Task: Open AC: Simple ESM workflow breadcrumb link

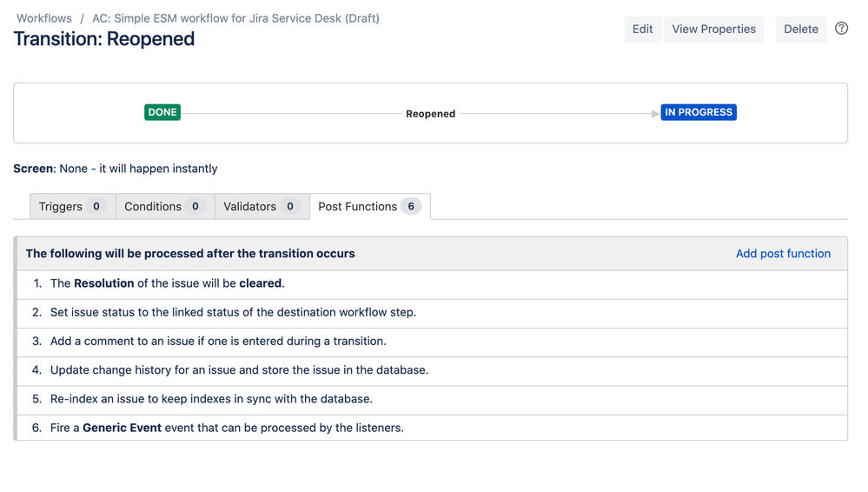Action: pyautogui.click(x=235, y=18)
